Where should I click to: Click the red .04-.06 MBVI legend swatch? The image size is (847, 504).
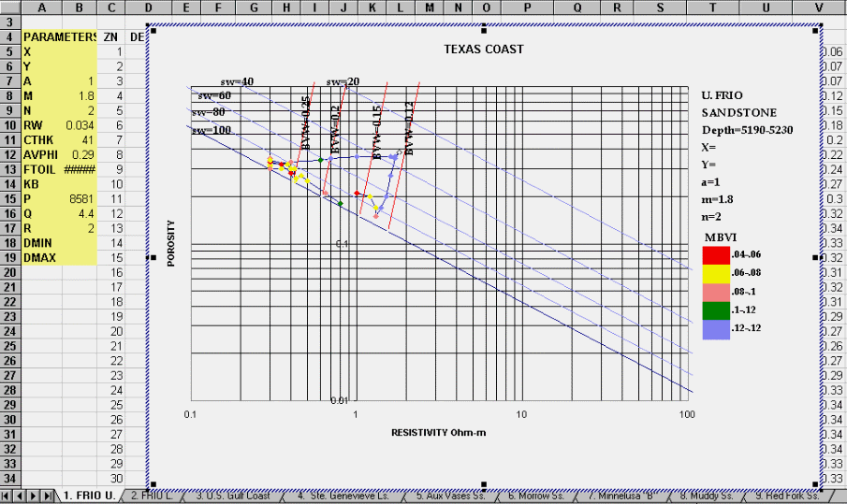click(x=714, y=254)
